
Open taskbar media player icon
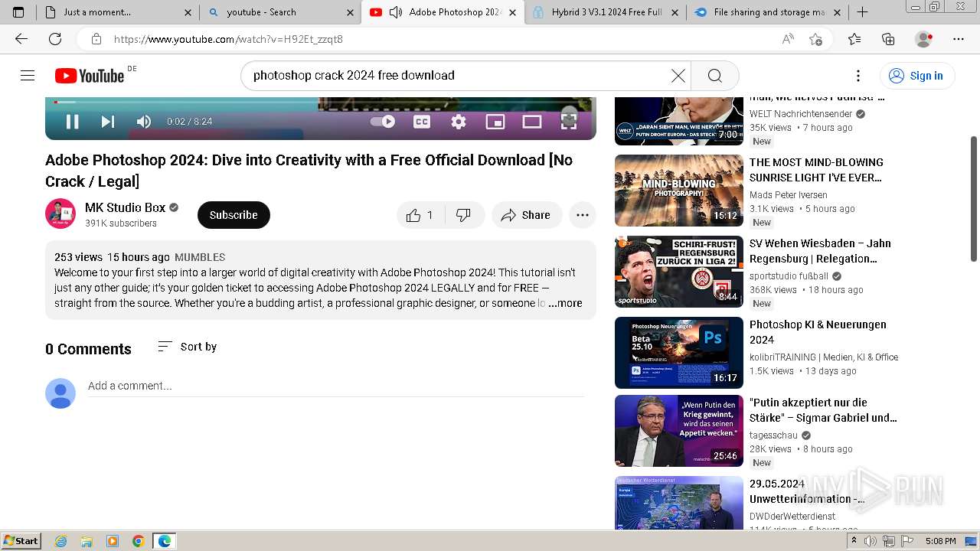113,541
